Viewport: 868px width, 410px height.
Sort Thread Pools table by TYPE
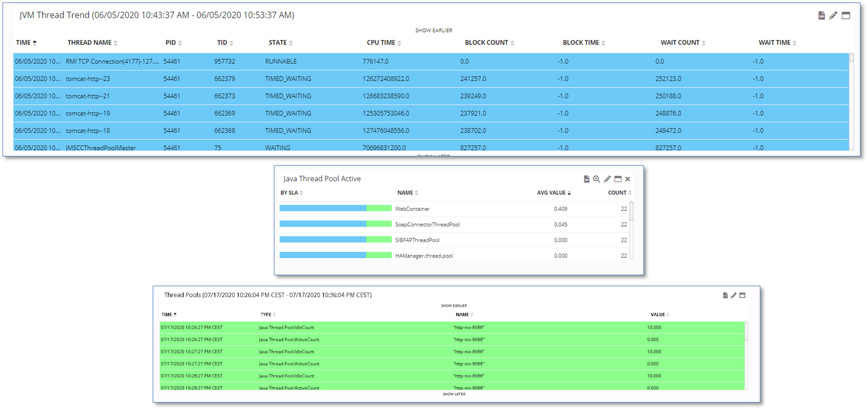[x=267, y=315]
